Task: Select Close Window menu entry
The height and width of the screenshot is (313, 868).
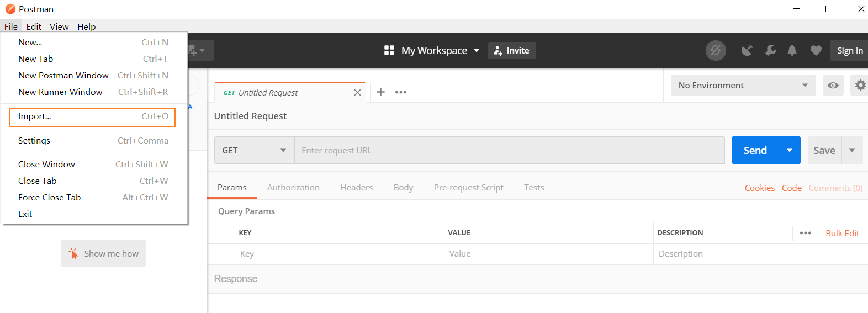Action: click(x=94, y=164)
